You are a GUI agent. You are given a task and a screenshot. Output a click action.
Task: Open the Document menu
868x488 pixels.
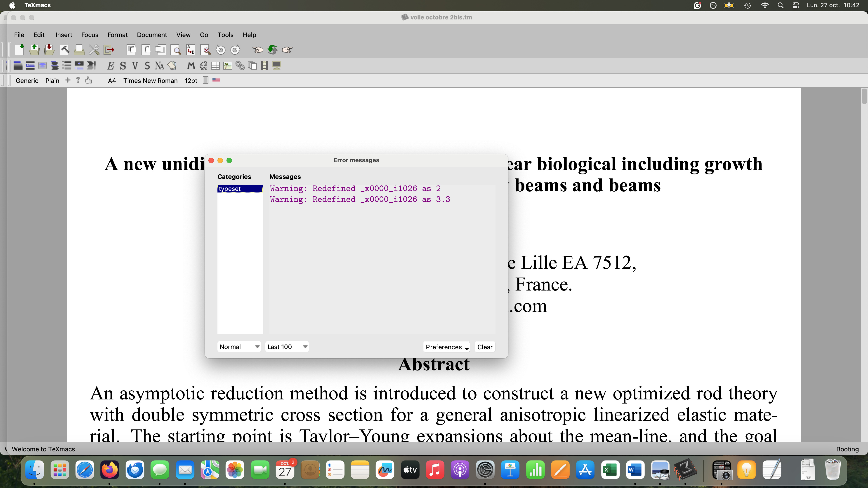(152, 35)
